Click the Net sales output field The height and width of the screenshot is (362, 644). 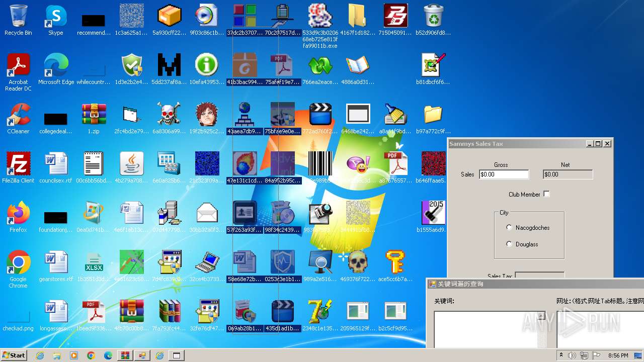(568, 174)
